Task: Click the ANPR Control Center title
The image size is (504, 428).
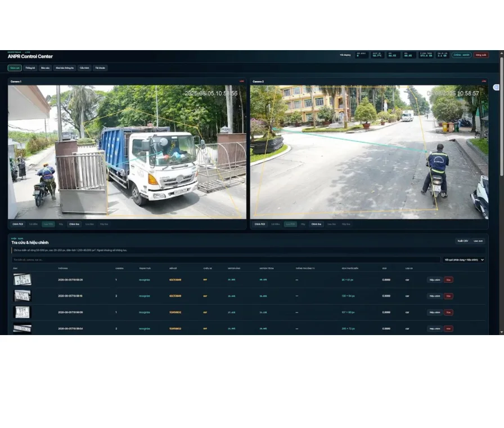Action: tap(30, 56)
